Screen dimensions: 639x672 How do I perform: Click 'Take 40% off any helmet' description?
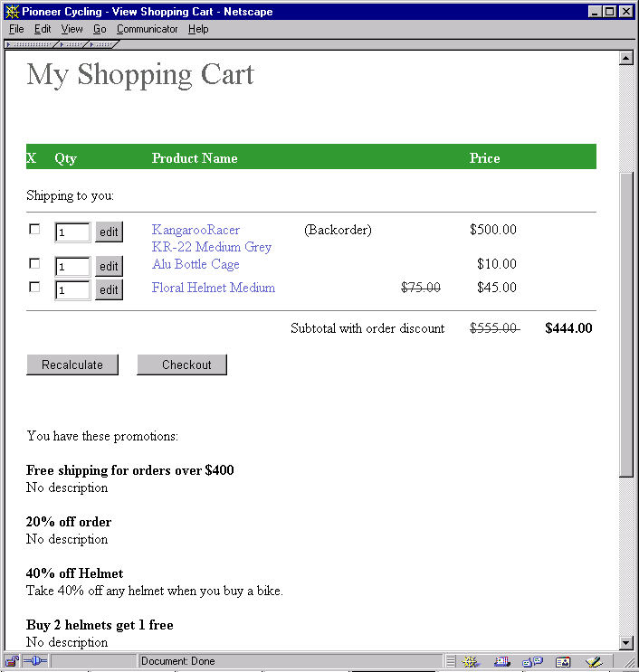[x=155, y=591]
